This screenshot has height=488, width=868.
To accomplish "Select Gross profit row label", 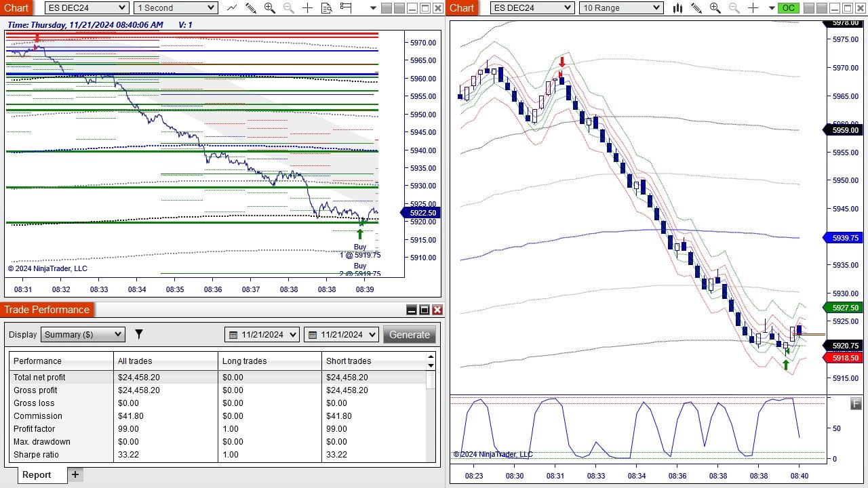I will [x=35, y=390].
